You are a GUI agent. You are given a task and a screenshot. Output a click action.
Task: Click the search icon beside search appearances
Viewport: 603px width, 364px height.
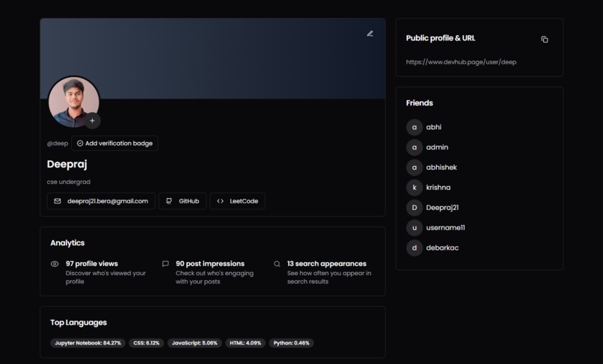pyautogui.click(x=277, y=264)
